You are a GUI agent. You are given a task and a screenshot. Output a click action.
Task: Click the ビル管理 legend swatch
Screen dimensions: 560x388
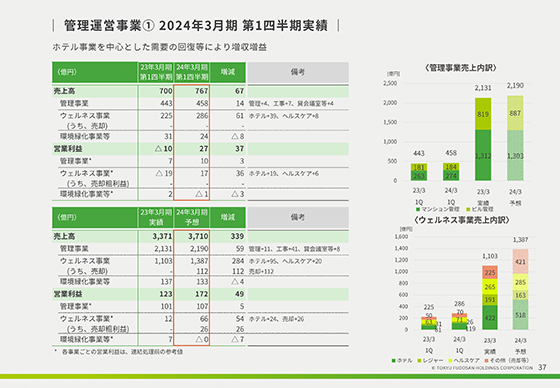pos(468,209)
